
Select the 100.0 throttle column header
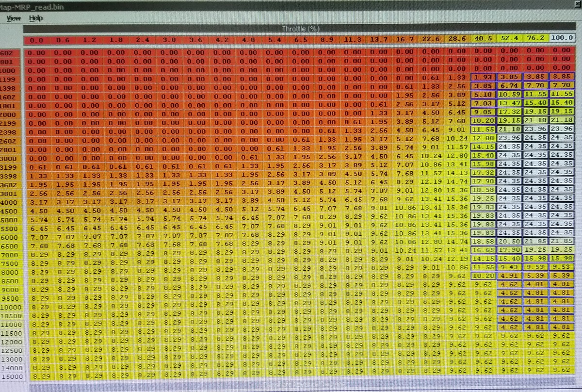(x=561, y=39)
